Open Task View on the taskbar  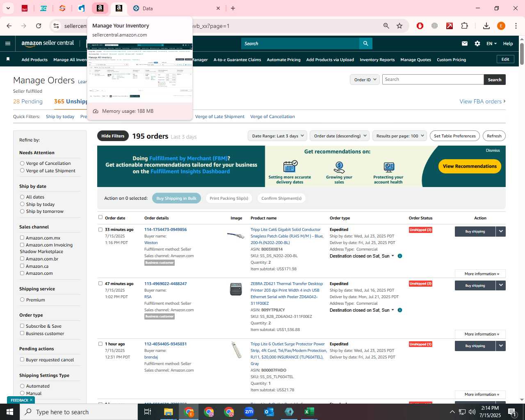[x=148, y=412]
